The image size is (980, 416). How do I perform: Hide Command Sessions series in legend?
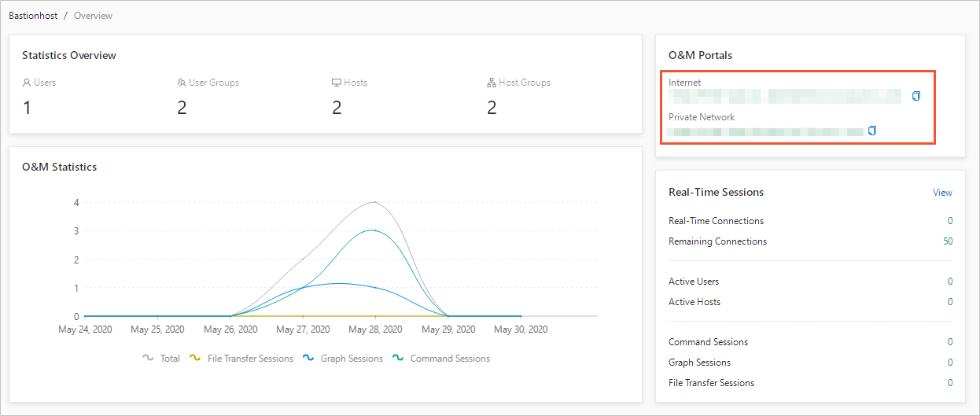click(398, 358)
